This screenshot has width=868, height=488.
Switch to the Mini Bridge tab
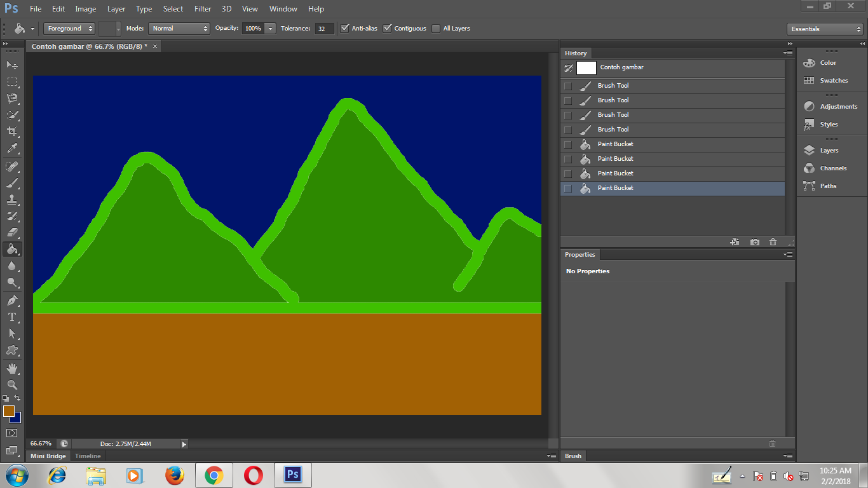[x=48, y=456]
